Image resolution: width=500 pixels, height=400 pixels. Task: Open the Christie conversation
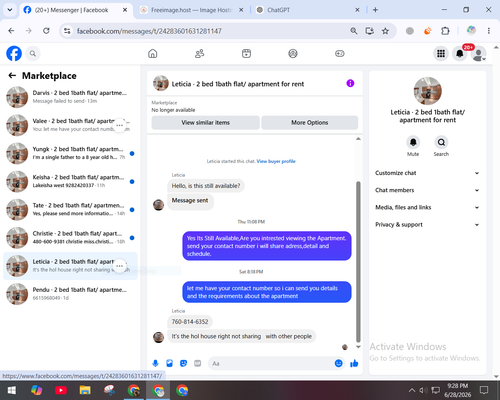[70, 238]
